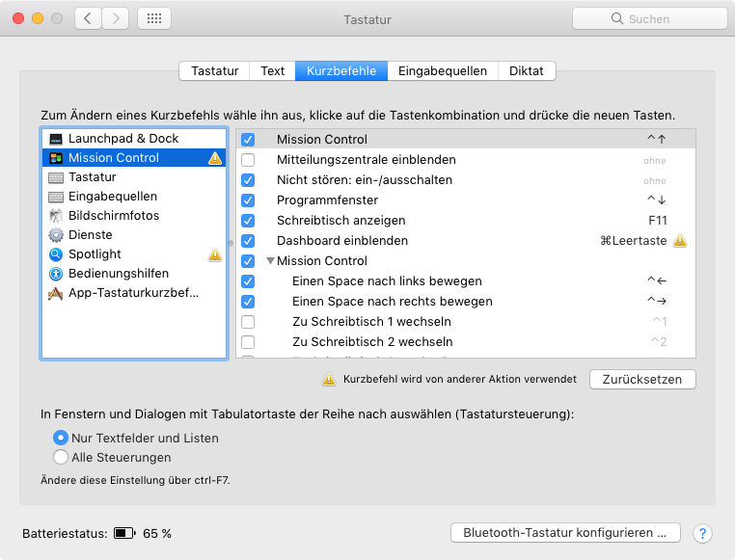Click Bluetooth-Tastatur konfigurieren button
735x560 pixels.
pos(565,533)
